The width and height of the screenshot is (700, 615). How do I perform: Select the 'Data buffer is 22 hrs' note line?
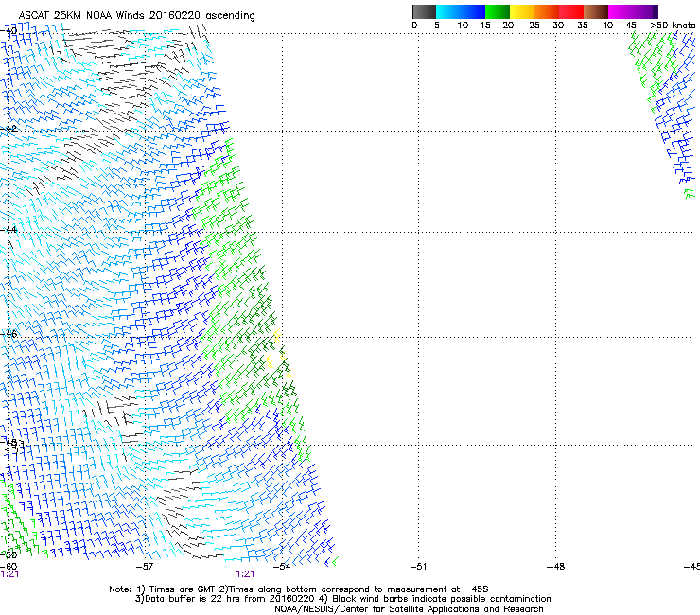point(342,599)
